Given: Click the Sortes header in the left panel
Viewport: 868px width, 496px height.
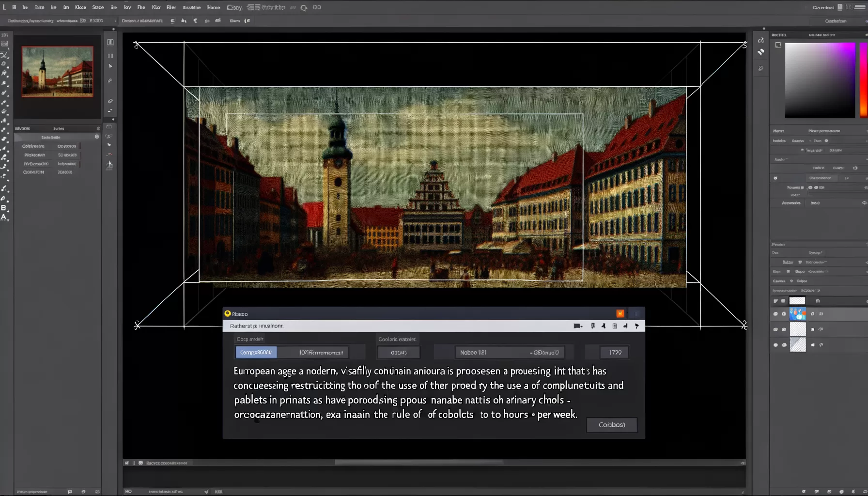Looking at the screenshot, I should [59, 128].
